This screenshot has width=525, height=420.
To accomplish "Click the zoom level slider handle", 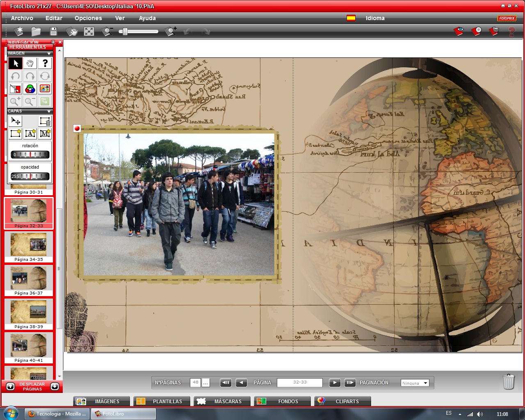I will (125, 31).
